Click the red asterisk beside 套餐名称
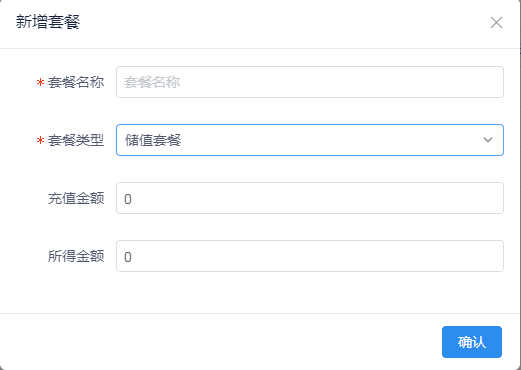Image resolution: width=521 pixels, height=370 pixels. tap(40, 82)
